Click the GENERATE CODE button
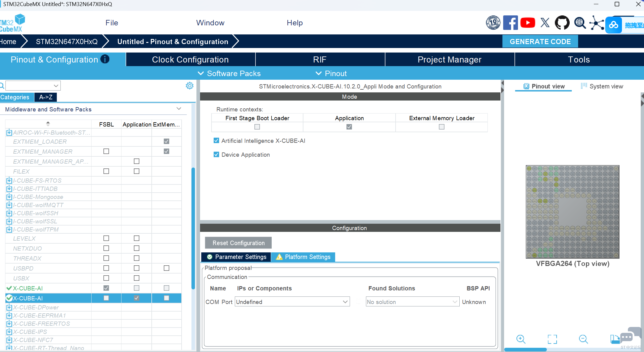644x352 pixels. pos(540,42)
